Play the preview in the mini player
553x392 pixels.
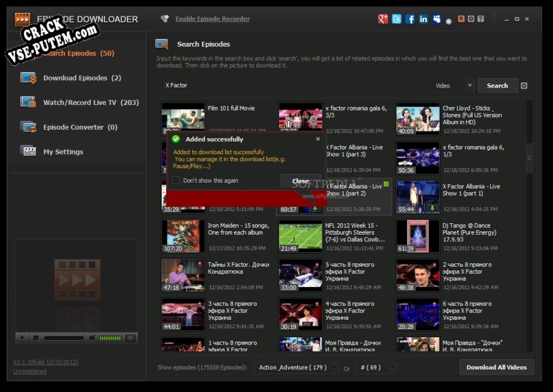(22, 338)
